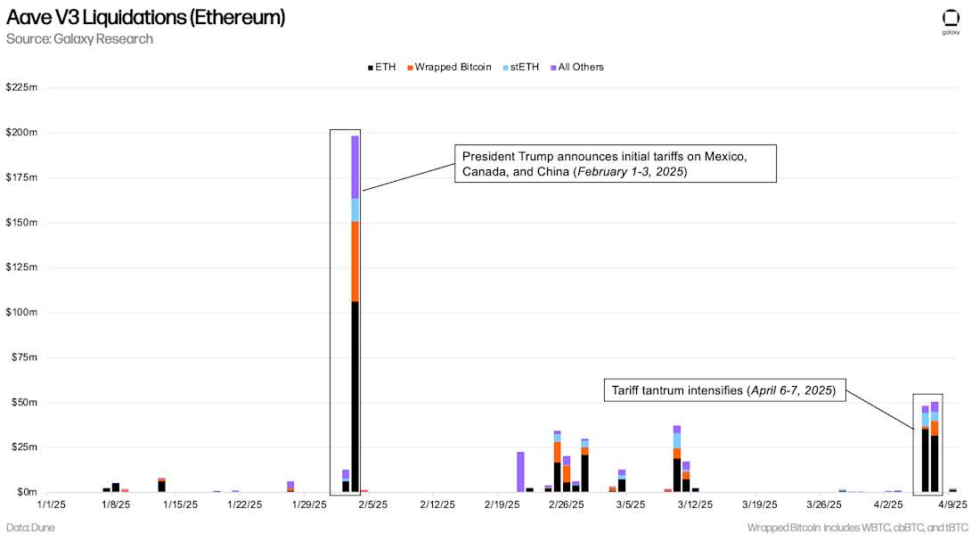Click the purple All Others legend square
980x541 pixels.
point(553,68)
